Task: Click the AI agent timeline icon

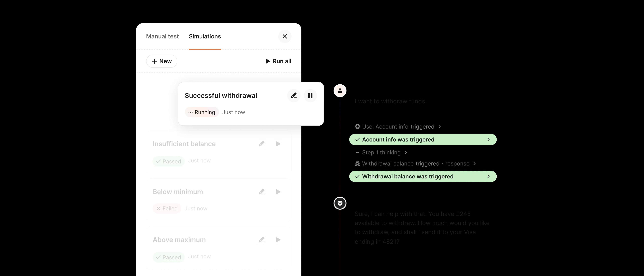Action: (x=340, y=203)
